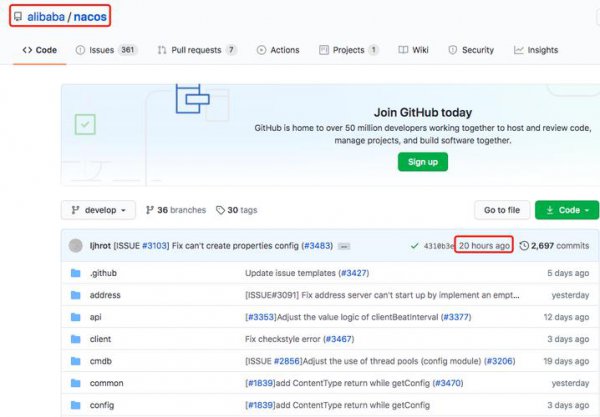Open pull request #3483 link
Screen dimensions: 600x417
coord(317,246)
